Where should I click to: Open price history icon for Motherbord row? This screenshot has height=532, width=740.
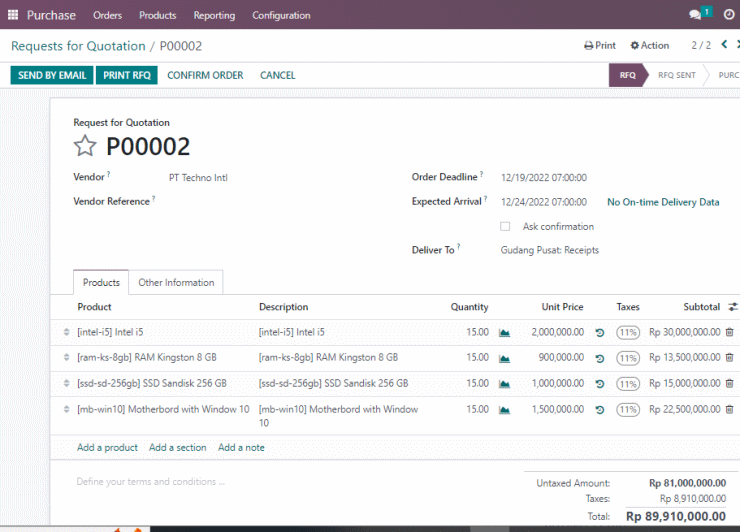[600, 410]
